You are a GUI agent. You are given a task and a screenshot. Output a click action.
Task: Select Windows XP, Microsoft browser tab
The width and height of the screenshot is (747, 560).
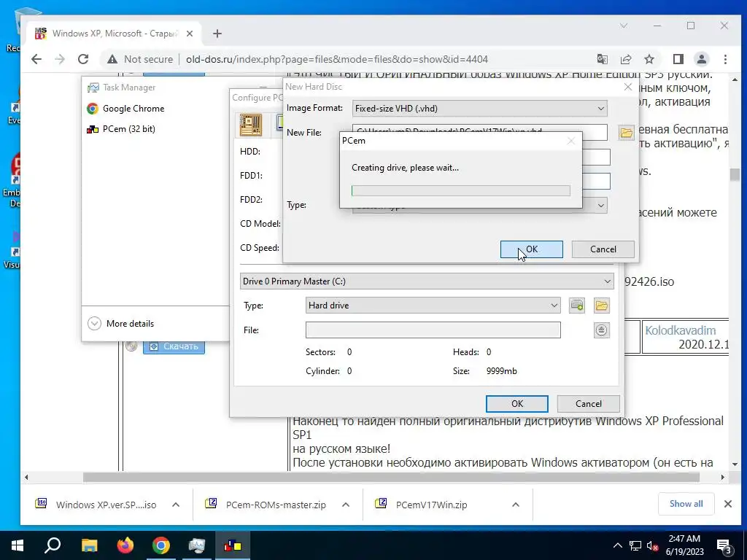coord(115,34)
